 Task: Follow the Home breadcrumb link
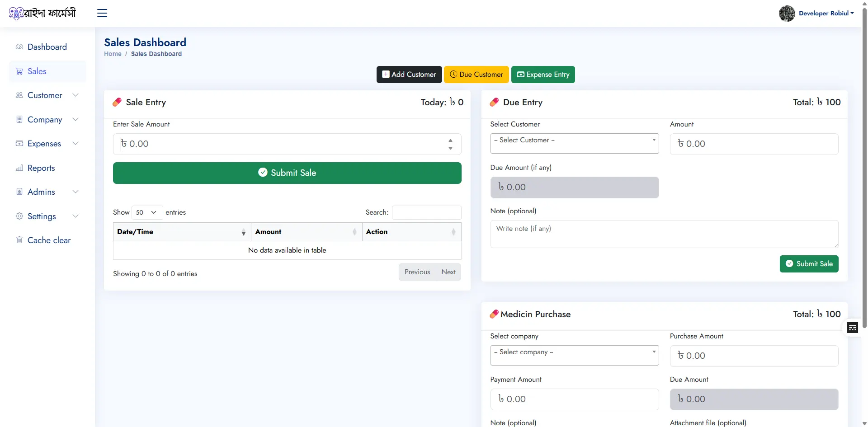[113, 54]
